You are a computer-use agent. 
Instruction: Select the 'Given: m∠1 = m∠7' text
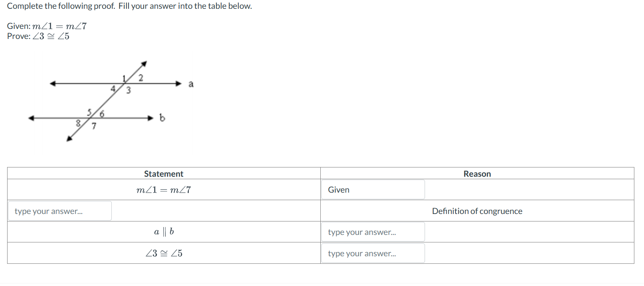click(46, 26)
